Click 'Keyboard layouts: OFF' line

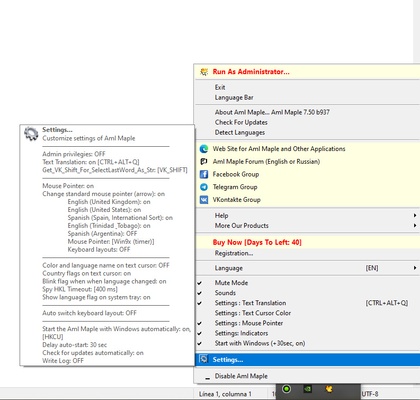pos(99,249)
